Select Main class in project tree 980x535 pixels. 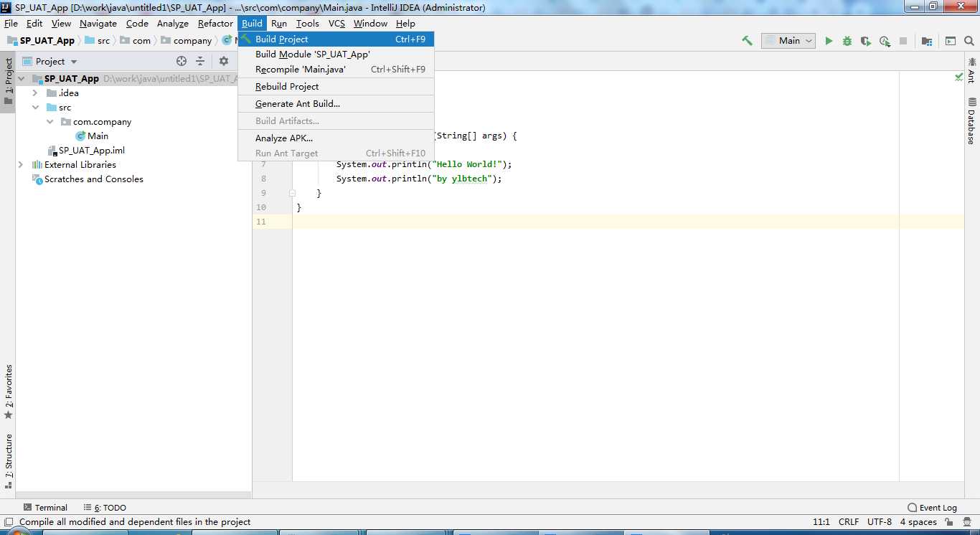92,136
